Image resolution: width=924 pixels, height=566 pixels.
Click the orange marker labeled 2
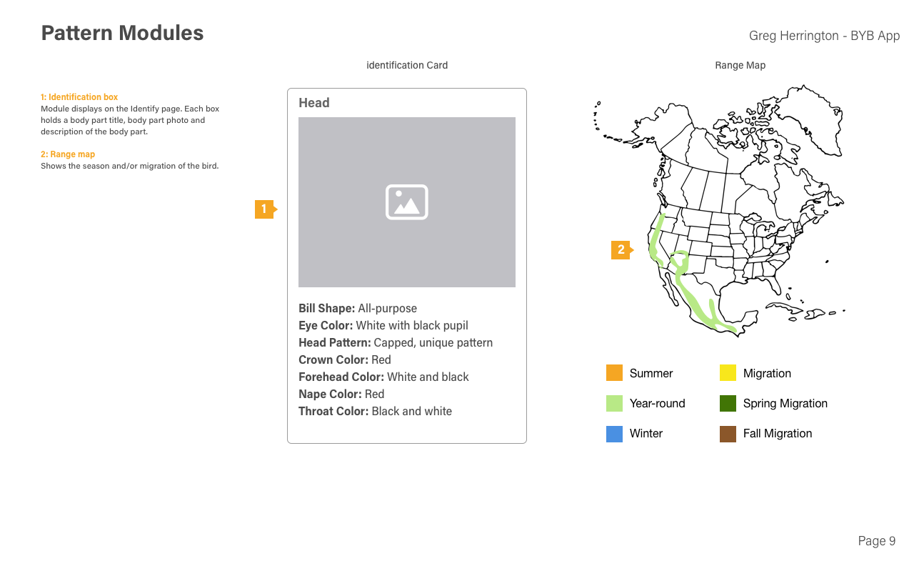[x=621, y=249]
